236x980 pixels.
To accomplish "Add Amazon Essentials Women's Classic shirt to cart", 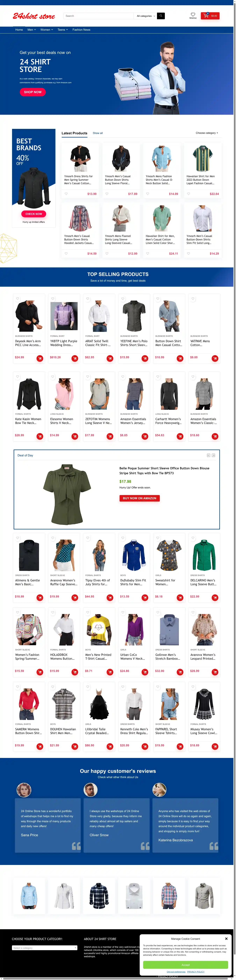I will point(215,436).
